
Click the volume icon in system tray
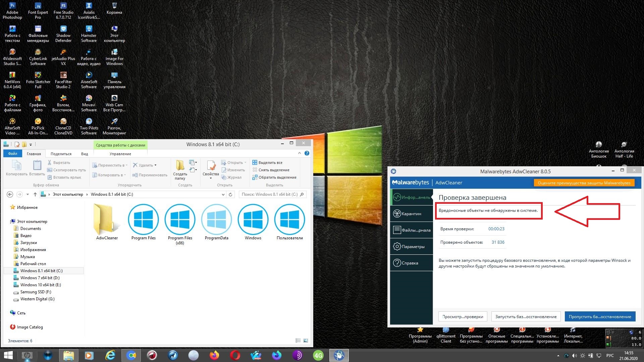(575, 356)
